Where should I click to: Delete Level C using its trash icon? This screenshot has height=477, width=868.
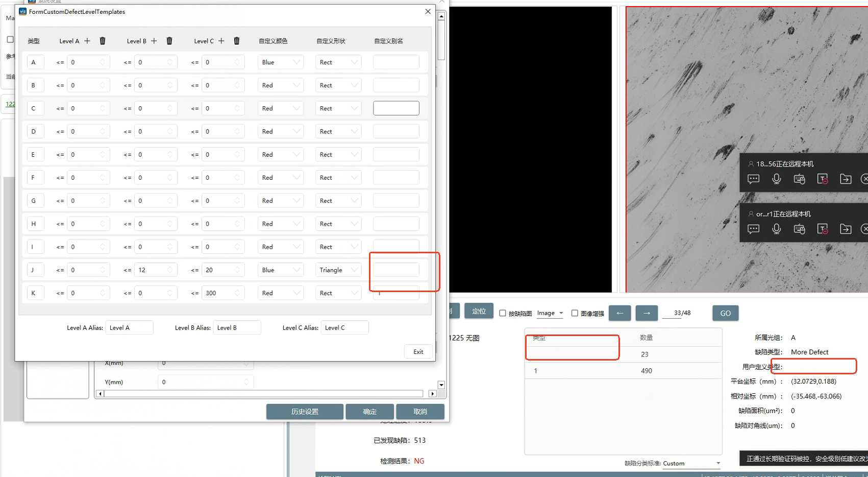[237, 41]
